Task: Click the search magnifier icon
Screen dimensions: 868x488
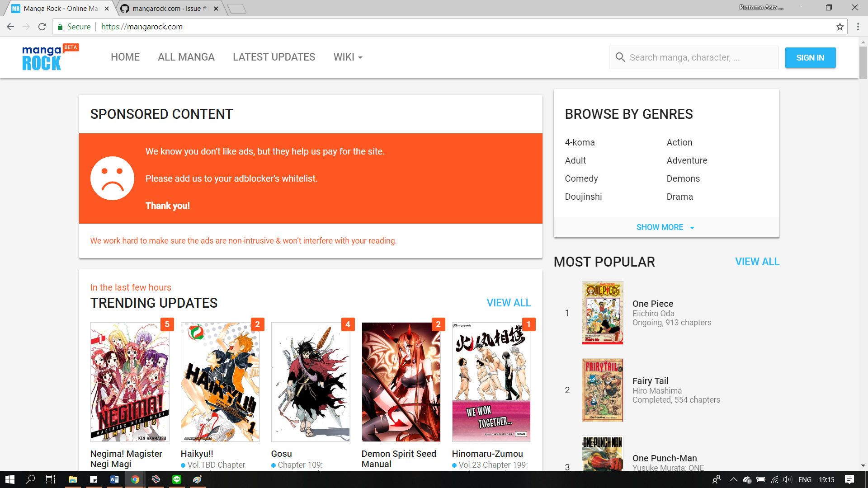Action: (620, 57)
